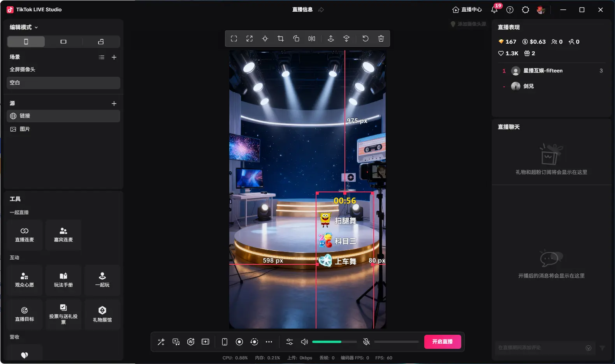
Task: Select the 空白 scene
Action: (x=63, y=83)
